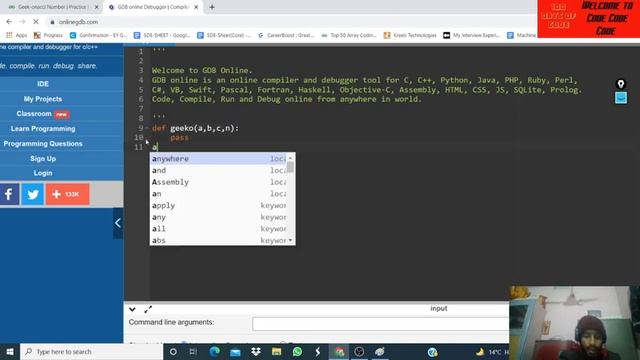
Task: Click the autocomplete scroll down arrow
Action: [x=290, y=240]
